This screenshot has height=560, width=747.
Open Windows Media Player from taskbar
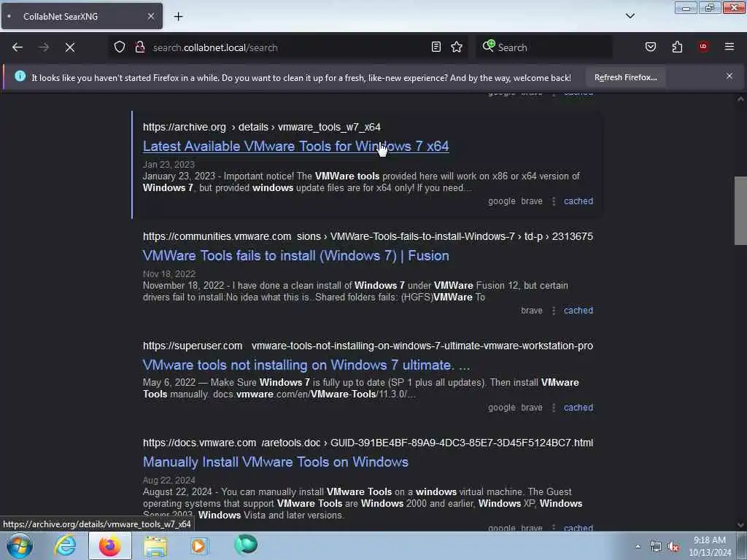point(199,545)
